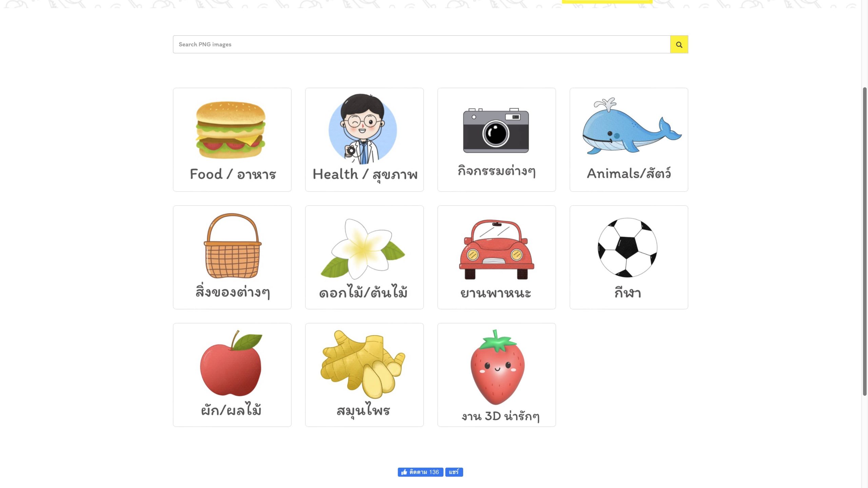Open the ginger root herbs category
This screenshot has height=488, width=868.
363,364
